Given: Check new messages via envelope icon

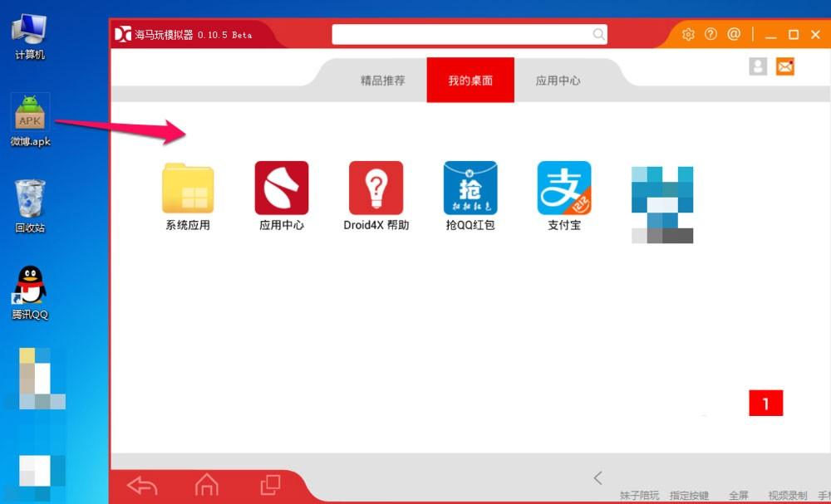Looking at the screenshot, I should pyautogui.click(x=785, y=66).
